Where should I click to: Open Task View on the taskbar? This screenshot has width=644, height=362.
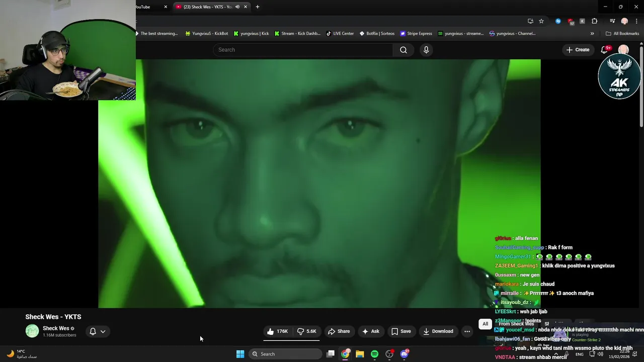coord(331,354)
